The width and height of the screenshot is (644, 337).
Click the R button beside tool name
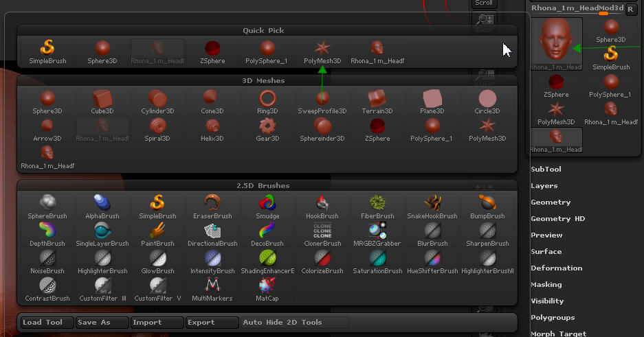pyautogui.click(x=630, y=9)
